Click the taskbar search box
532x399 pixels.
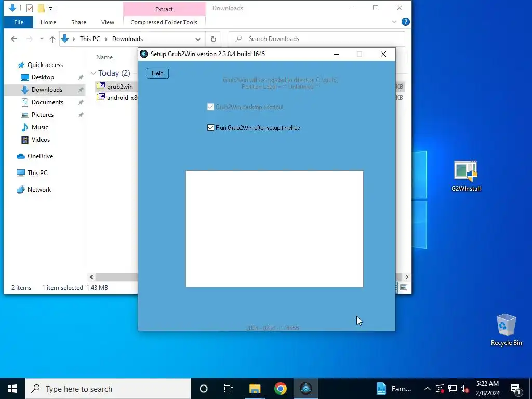108,389
